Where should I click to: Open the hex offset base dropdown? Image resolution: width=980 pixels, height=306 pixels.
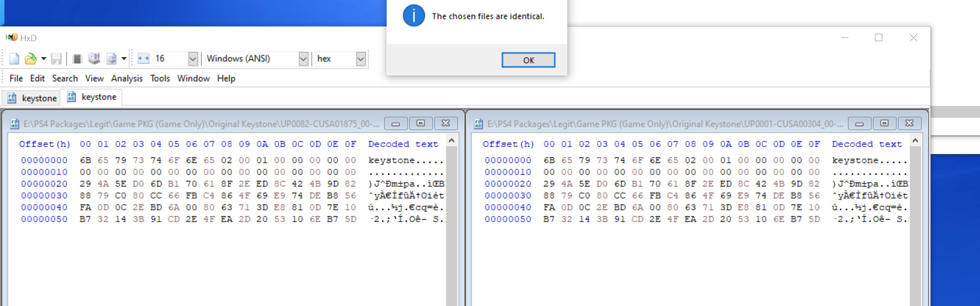(x=361, y=59)
